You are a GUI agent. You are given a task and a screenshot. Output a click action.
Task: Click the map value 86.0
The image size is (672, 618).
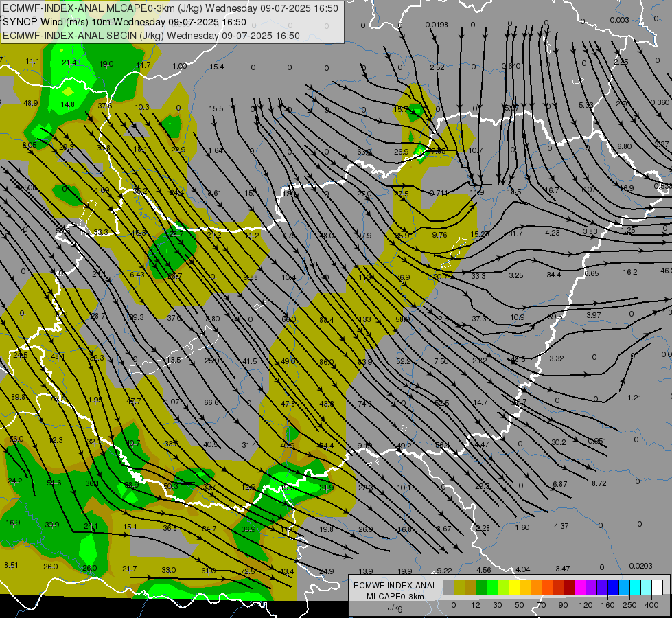tap(327, 362)
